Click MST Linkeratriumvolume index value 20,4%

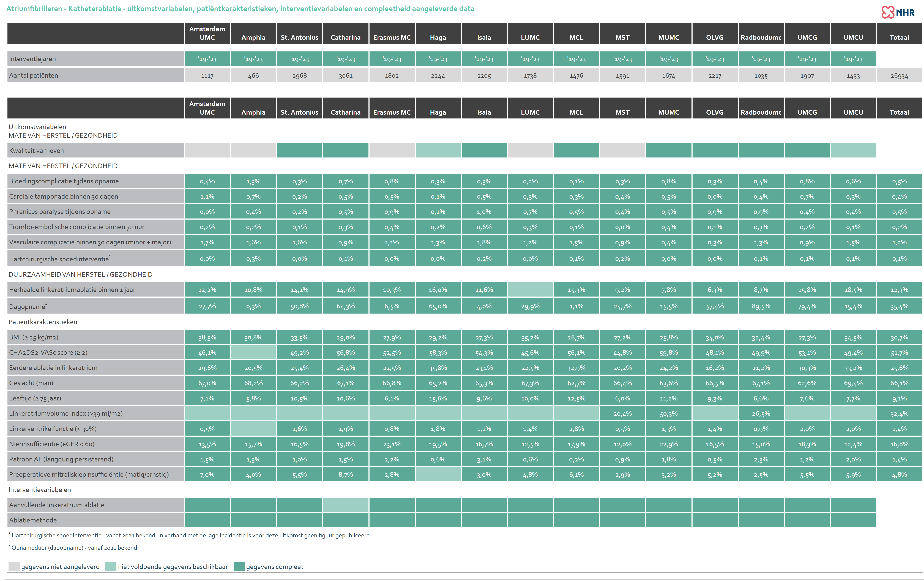coord(622,413)
